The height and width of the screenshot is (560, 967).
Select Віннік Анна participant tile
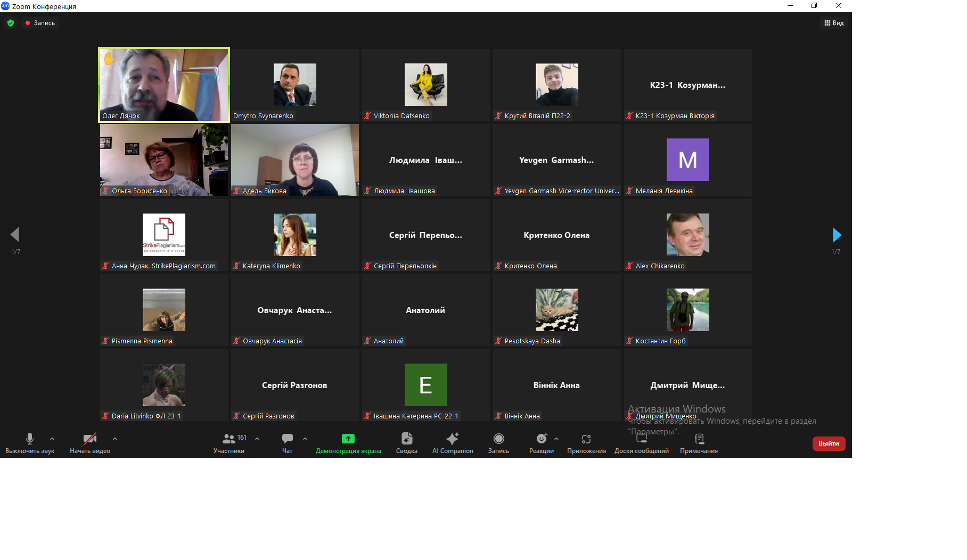pos(557,385)
